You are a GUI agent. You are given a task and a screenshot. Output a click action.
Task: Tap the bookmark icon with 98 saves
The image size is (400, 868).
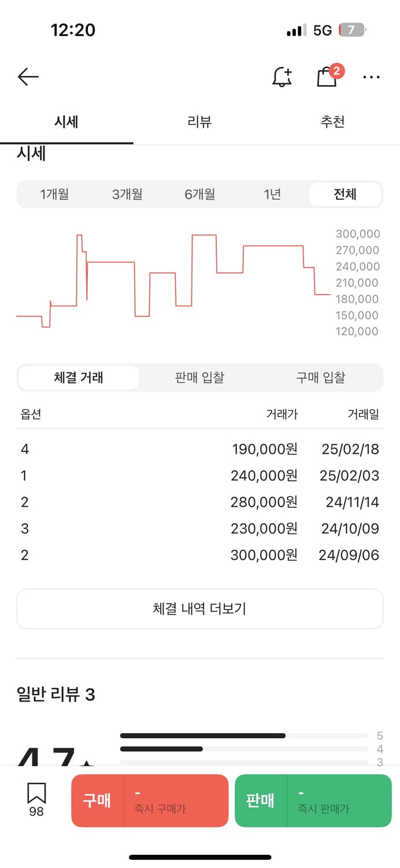[36, 800]
